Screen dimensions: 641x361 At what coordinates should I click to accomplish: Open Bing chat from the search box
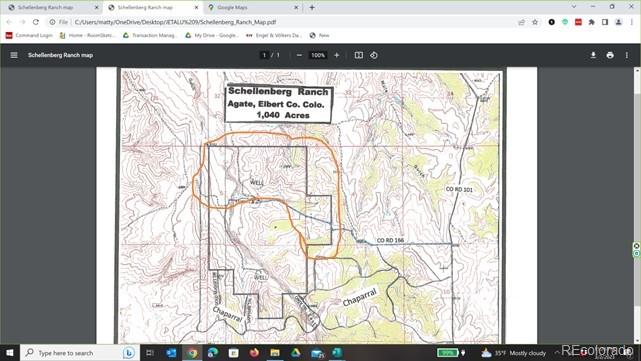(x=129, y=353)
